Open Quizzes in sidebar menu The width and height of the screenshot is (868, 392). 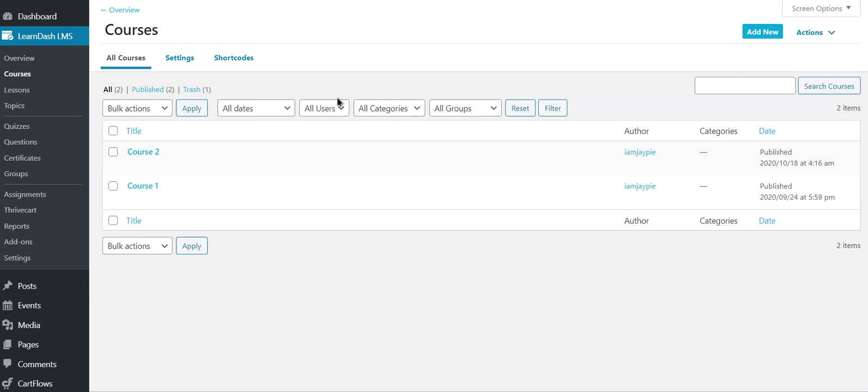pos(17,126)
